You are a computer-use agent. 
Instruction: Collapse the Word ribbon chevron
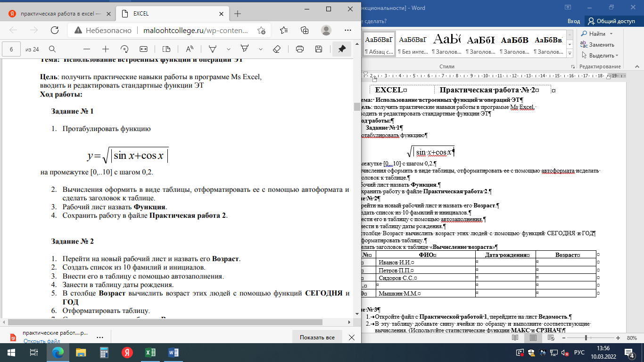tap(637, 67)
